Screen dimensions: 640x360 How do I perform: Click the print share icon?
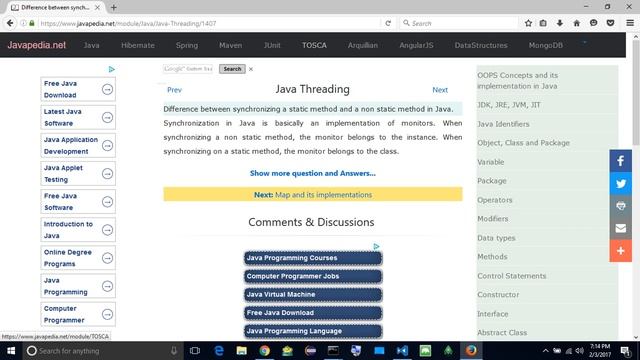pyautogui.click(x=621, y=206)
